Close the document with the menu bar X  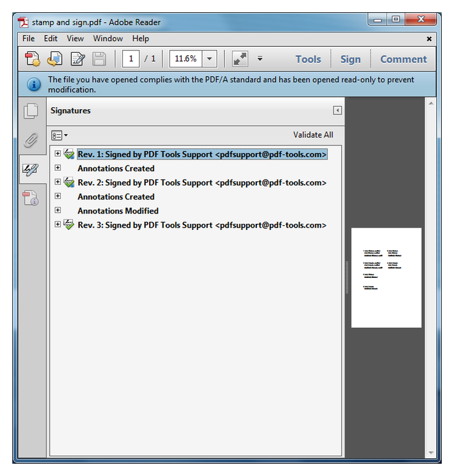429,39
